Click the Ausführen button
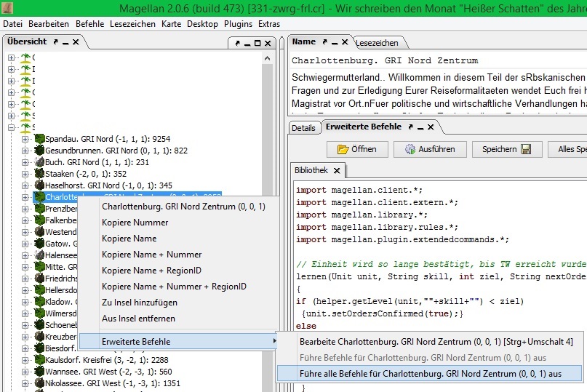 pos(430,149)
